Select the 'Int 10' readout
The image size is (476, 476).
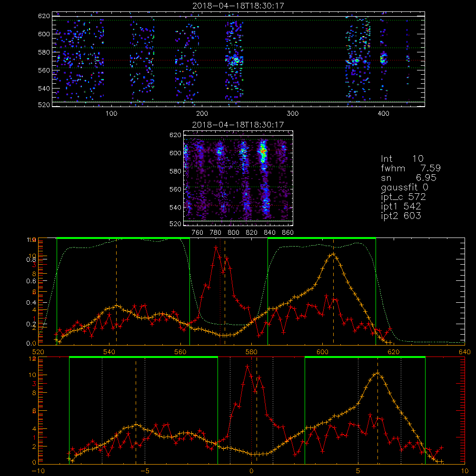click(402, 159)
